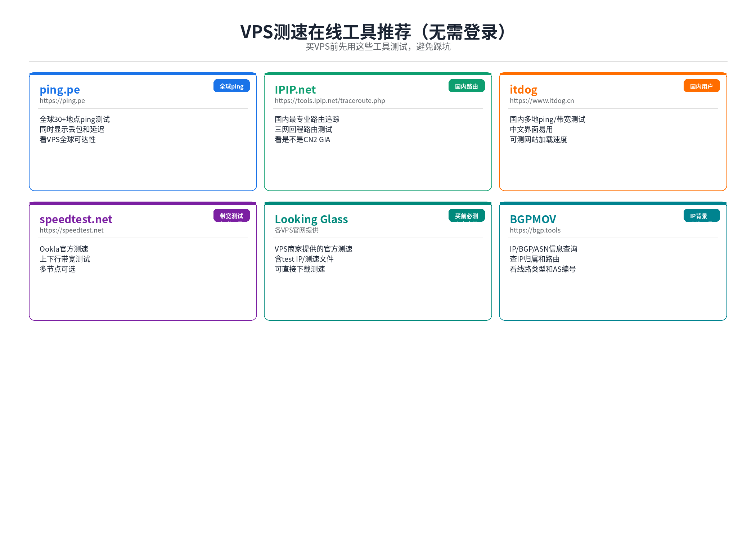This screenshot has height=540, width=756.
Task: Select the text IP/BGP/ASN信息查询
Action: 544,249
